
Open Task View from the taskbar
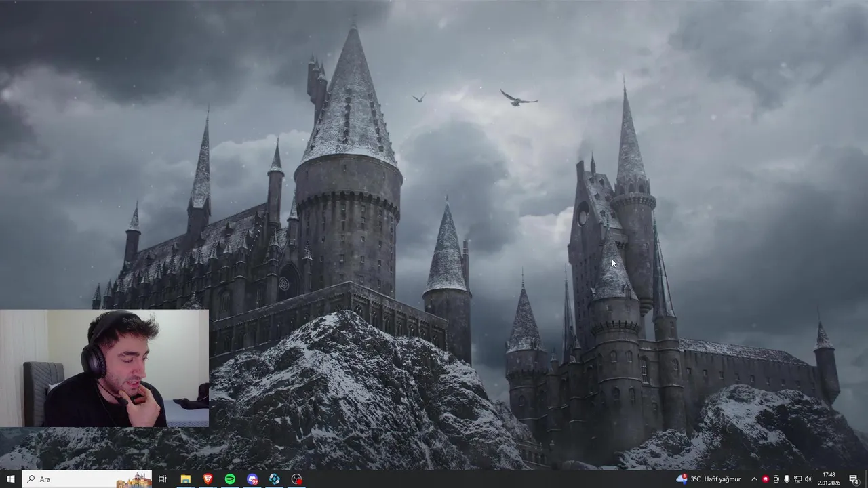coord(163,479)
